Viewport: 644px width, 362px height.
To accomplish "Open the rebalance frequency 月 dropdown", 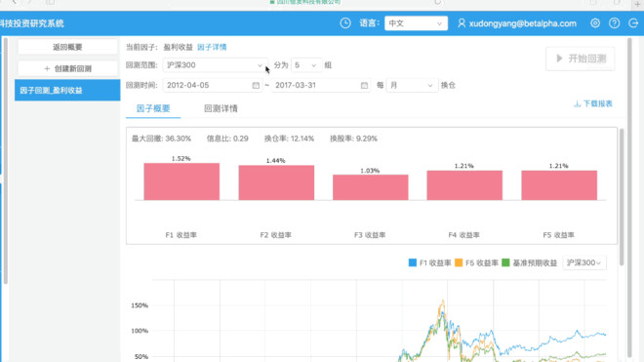I will click(x=412, y=86).
